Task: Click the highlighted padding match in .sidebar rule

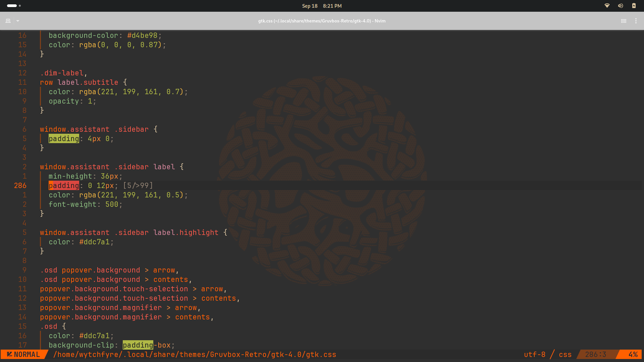Action: point(64,139)
